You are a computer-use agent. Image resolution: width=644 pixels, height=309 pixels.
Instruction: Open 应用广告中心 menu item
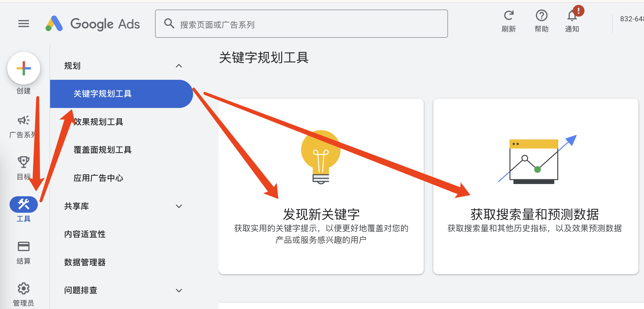coord(98,178)
